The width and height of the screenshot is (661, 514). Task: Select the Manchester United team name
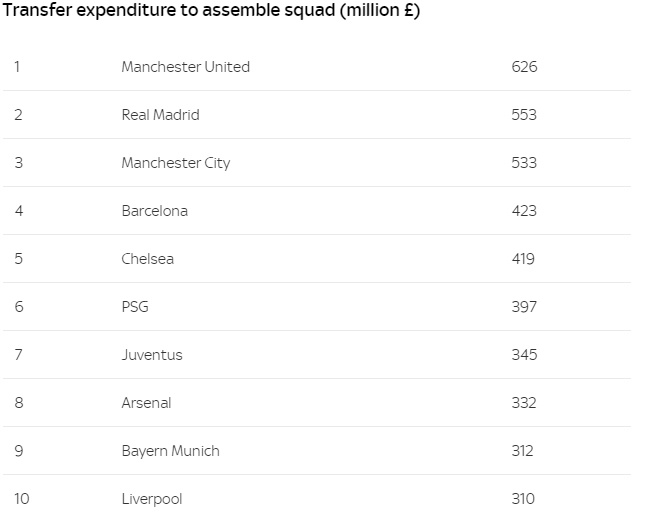coord(185,67)
